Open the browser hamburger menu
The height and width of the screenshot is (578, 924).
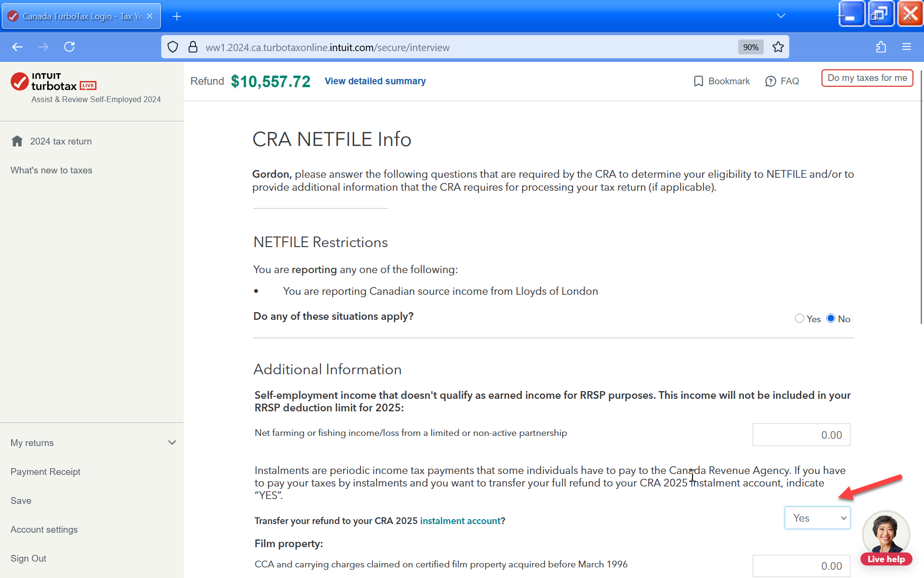click(907, 47)
